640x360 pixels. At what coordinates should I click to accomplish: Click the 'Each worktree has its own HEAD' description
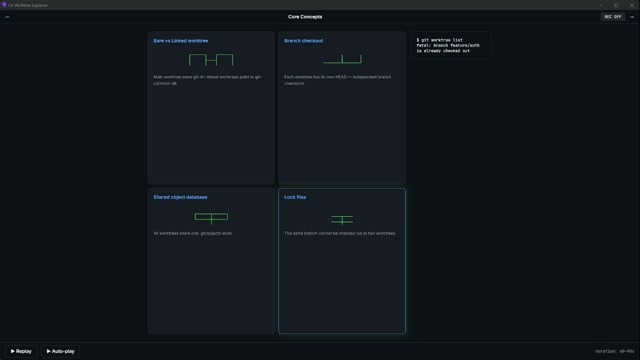[x=338, y=80]
